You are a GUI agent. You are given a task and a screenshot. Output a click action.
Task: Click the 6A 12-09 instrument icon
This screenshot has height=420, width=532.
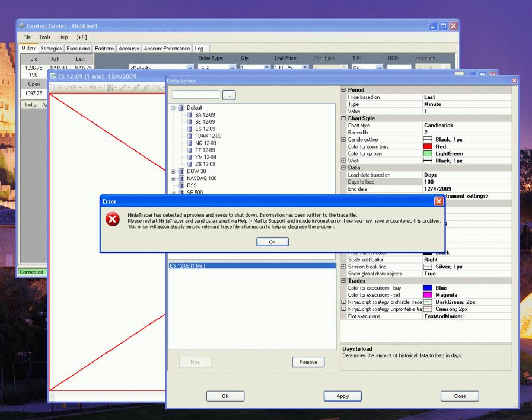190,115
